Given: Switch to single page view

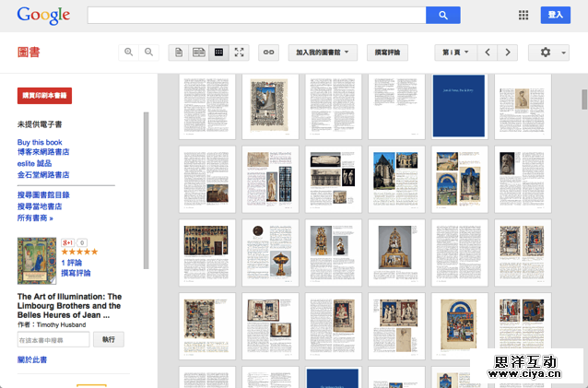Looking at the screenshot, I should 179,53.
